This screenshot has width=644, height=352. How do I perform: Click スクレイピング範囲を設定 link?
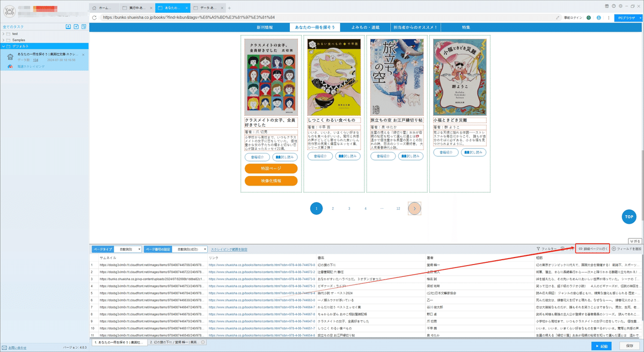click(x=229, y=249)
